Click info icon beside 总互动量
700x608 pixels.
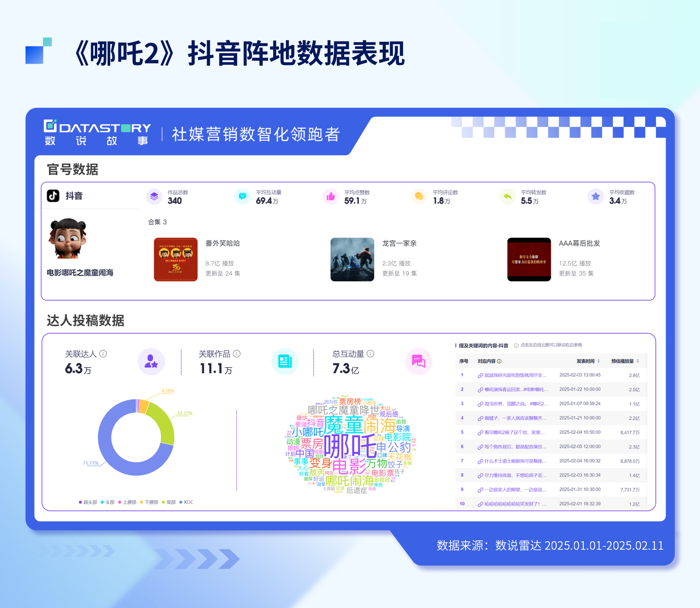[x=370, y=354]
